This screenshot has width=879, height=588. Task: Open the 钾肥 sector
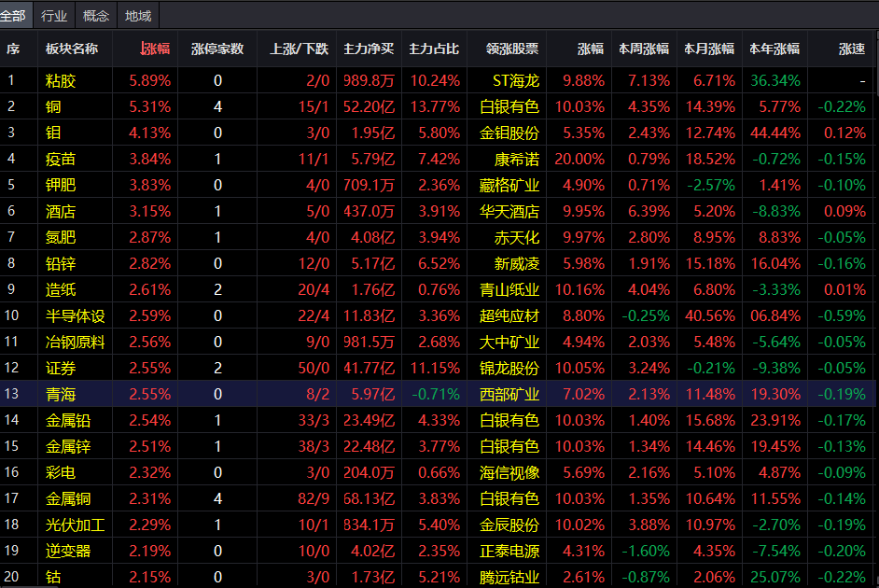point(61,185)
